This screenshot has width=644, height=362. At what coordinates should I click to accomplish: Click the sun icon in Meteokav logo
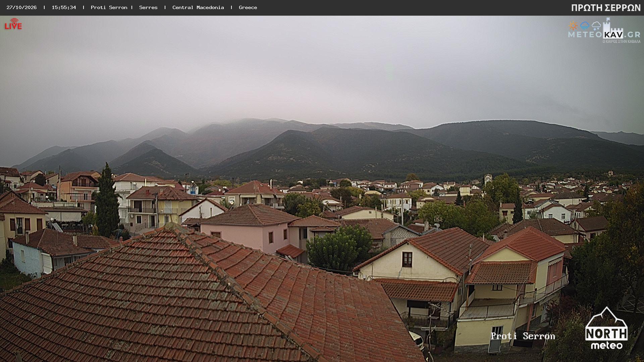point(573,26)
